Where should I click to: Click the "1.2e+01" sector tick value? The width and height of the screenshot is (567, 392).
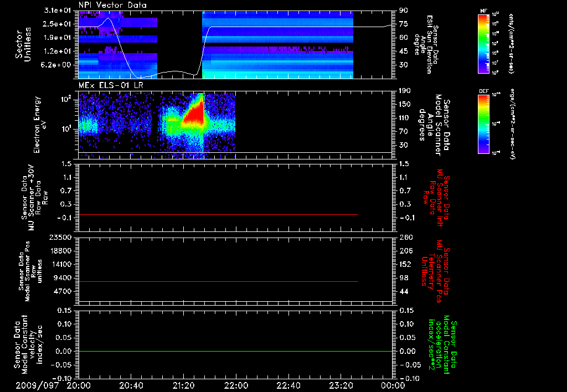click(57, 51)
